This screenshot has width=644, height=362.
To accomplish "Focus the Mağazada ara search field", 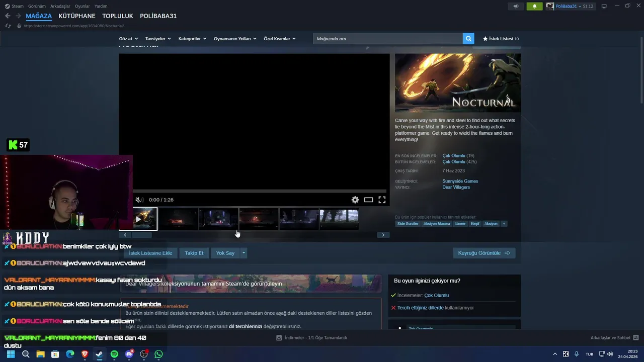I will pos(388,39).
